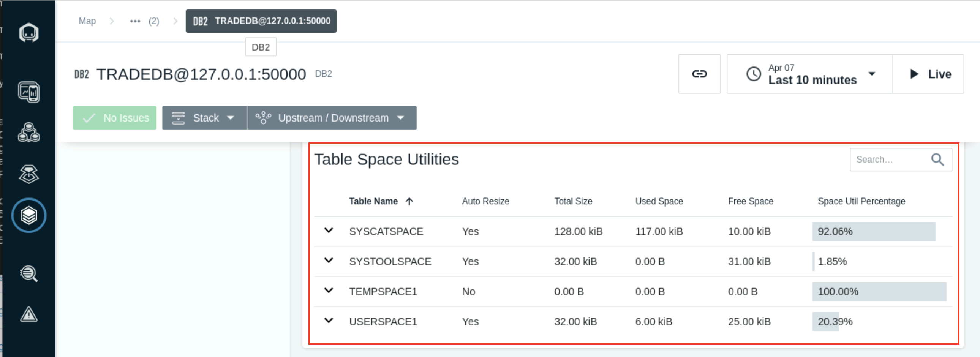Click the 128.00 kiB total size cell
The image size is (980, 357).
(x=578, y=232)
